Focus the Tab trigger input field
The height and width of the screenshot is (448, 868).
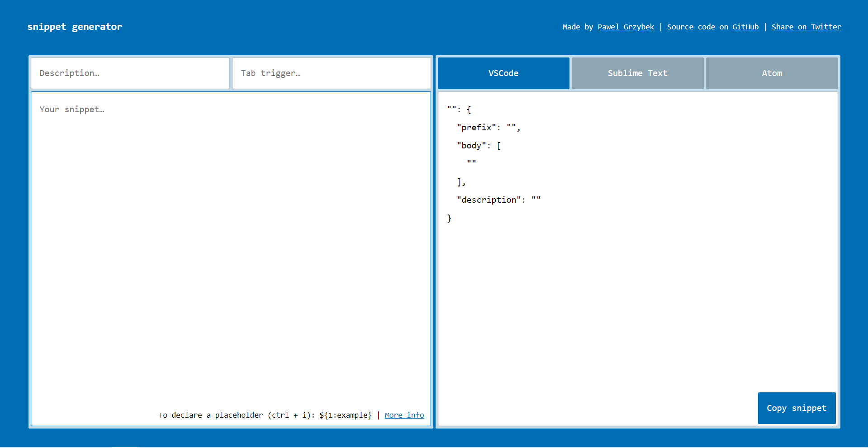(x=332, y=73)
